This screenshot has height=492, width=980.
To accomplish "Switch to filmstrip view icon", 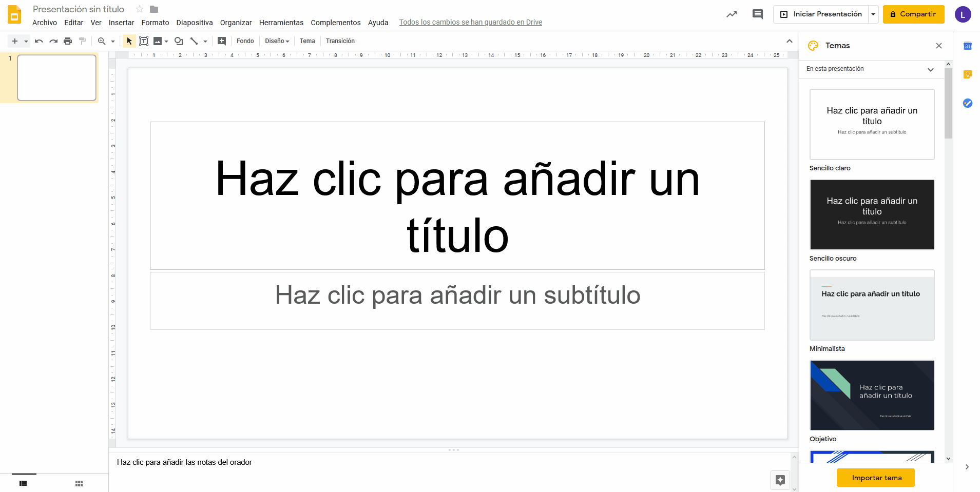I will pyautogui.click(x=23, y=483).
